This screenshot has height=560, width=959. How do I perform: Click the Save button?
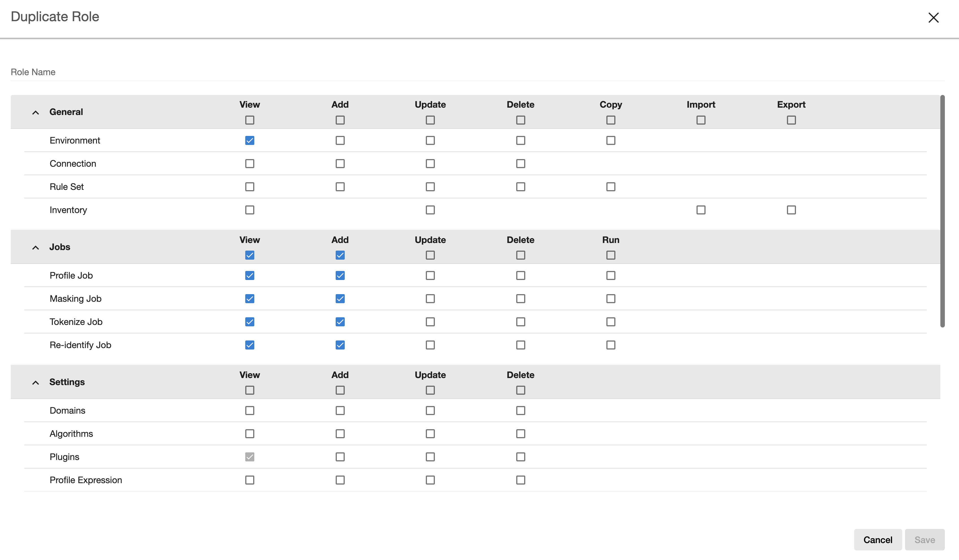click(x=924, y=539)
